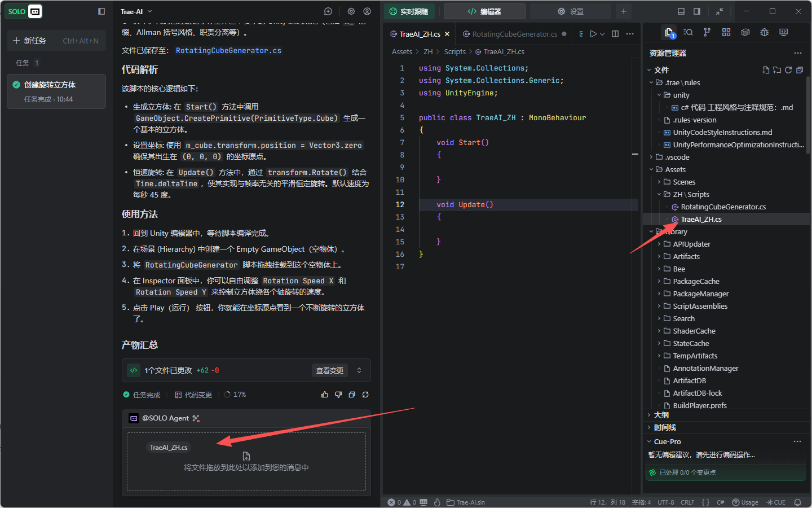The height and width of the screenshot is (508, 812).
Task: Close the TraeAI_ZH.cs tab
Action: click(x=447, y=34)
